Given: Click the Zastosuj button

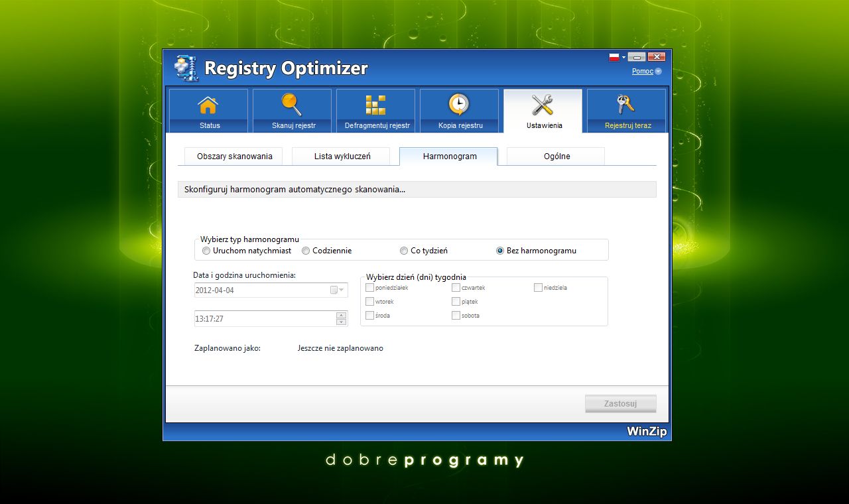Looking at the screenshot, I should coord(621,403).
